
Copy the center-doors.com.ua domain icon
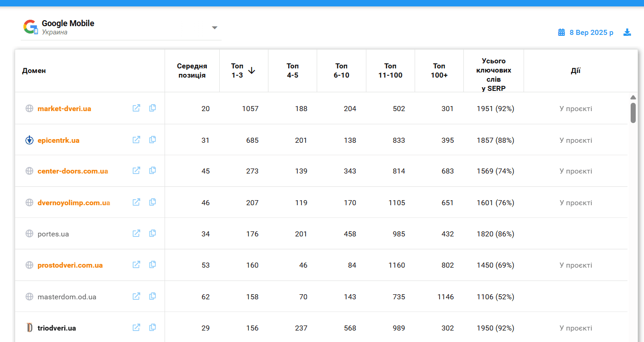click(x=153, y=170)
